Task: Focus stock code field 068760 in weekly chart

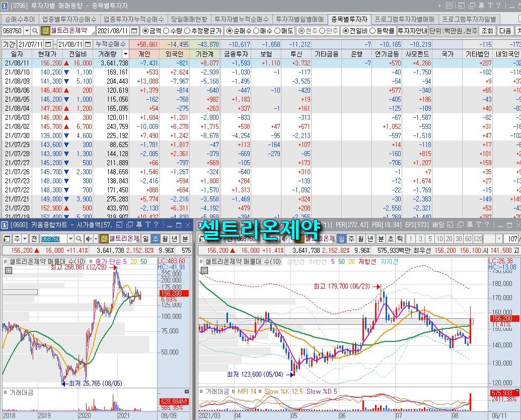Action: [x=53, y=239]
